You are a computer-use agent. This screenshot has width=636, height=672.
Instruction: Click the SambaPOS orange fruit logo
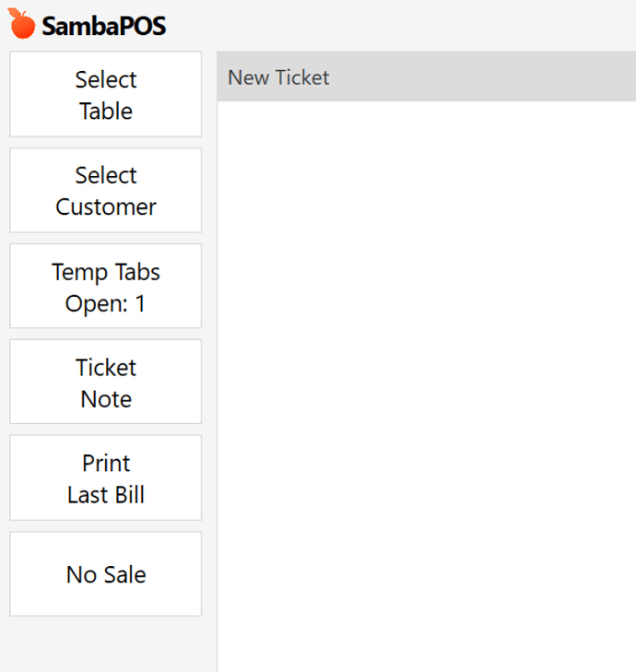click(x=22, y=24)
